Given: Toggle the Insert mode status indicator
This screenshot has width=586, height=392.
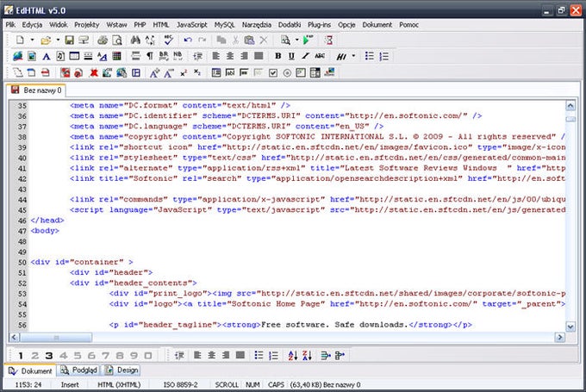Looking at the screenshot, I should coord(70,384).
